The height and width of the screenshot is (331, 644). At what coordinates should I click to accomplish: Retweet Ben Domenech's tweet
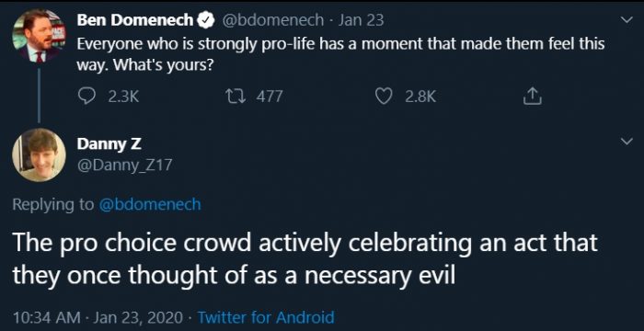pos(236,97)
